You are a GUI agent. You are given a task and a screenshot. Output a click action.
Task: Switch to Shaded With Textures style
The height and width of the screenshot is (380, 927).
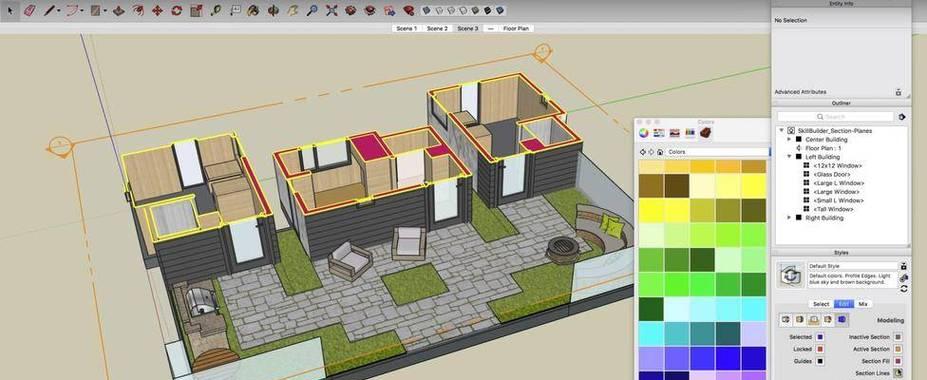tap(487, 10)
